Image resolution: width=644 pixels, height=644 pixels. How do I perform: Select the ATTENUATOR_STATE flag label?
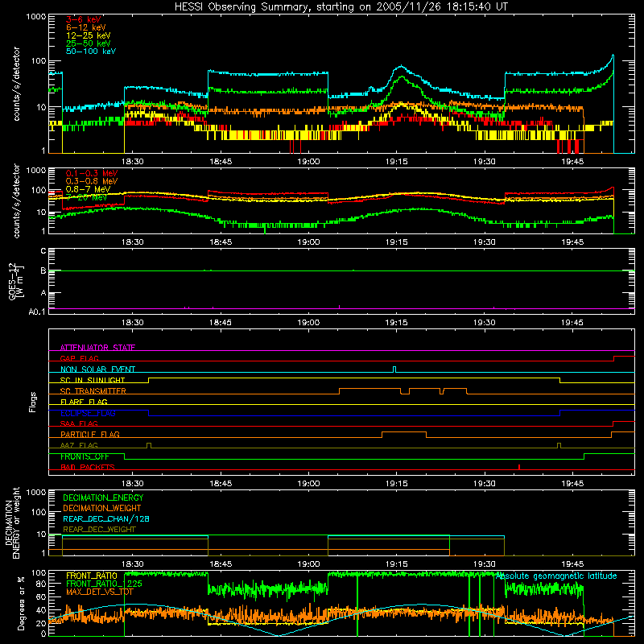point(97,348)
